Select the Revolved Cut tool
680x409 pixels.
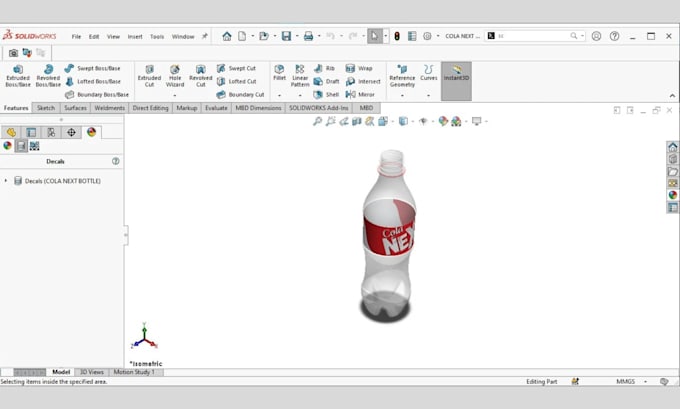coord(200,76)
